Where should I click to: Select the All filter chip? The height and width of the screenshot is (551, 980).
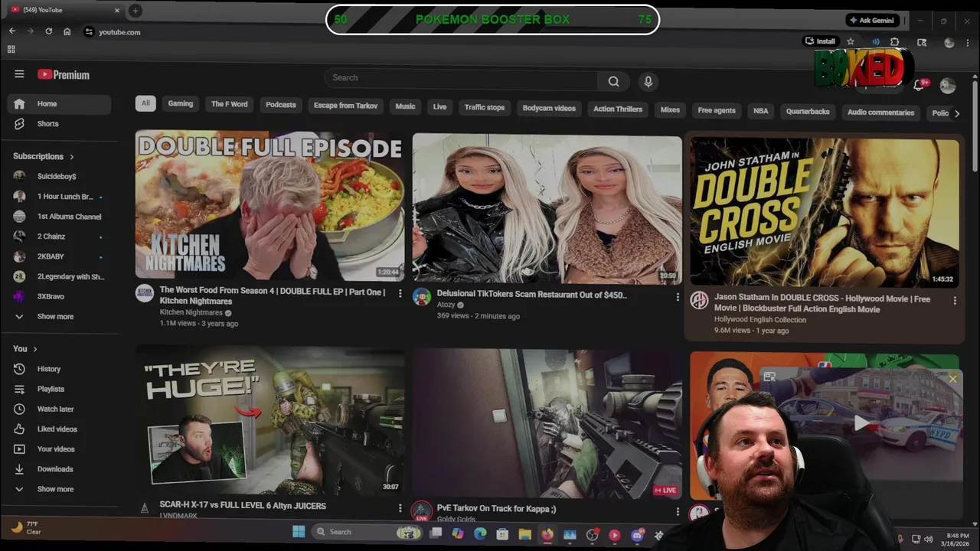(145, 103)
